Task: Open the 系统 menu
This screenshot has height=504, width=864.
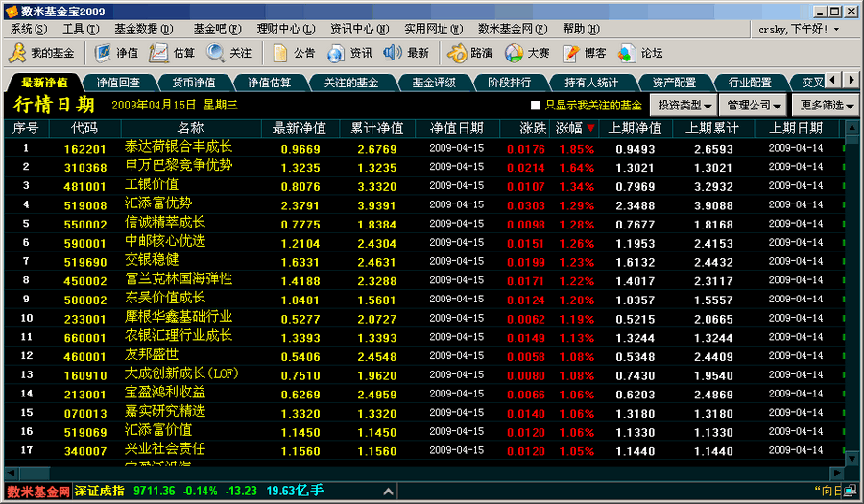Action: (29, 29)
